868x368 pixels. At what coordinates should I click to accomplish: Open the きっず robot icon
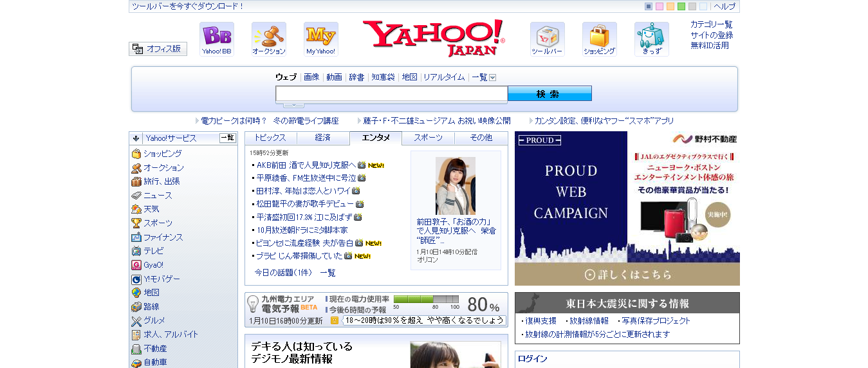pyautogui.click(x=651, y=39)
